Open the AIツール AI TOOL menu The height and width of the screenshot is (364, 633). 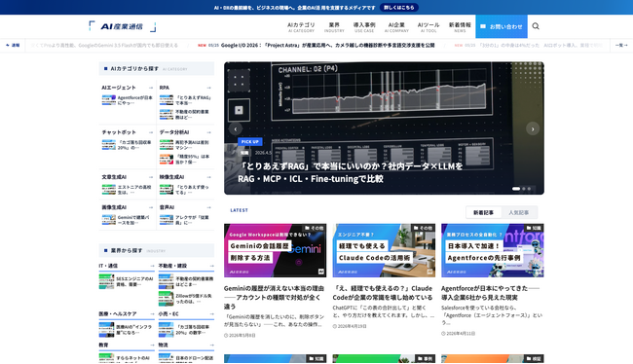[428, 27]
